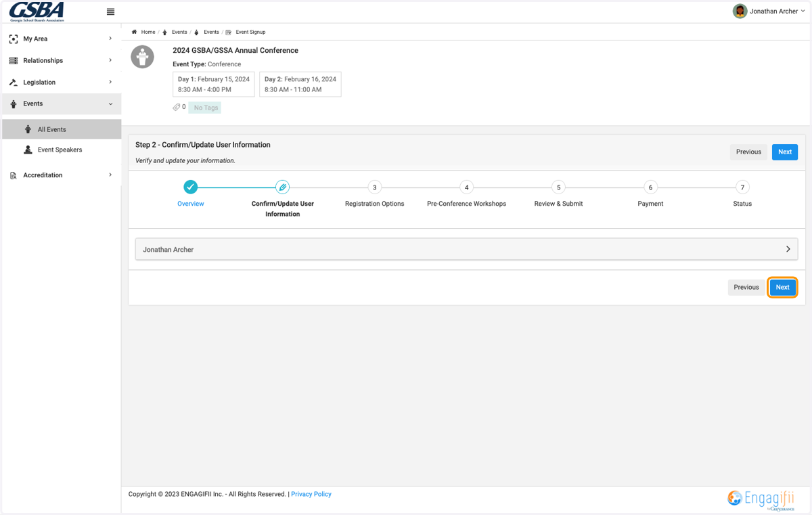Click Registration Options step label
This screenshot has height=515, width=812.
[x=375, y=204]
